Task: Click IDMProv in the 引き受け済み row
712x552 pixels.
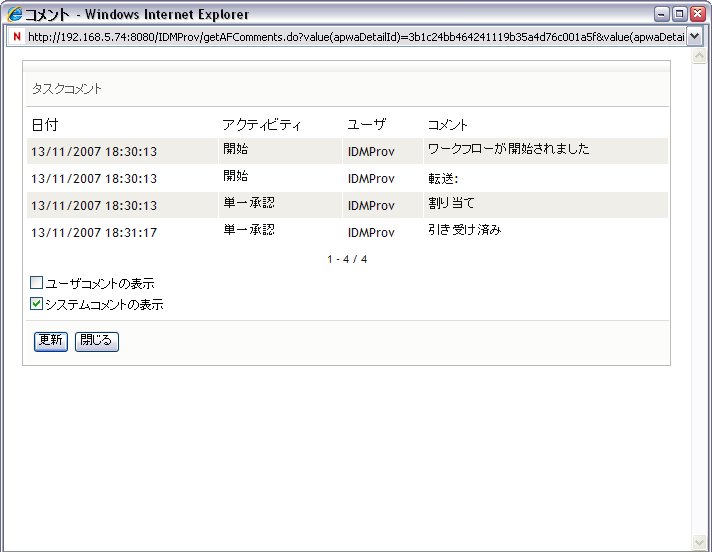Action: point(371,233)
